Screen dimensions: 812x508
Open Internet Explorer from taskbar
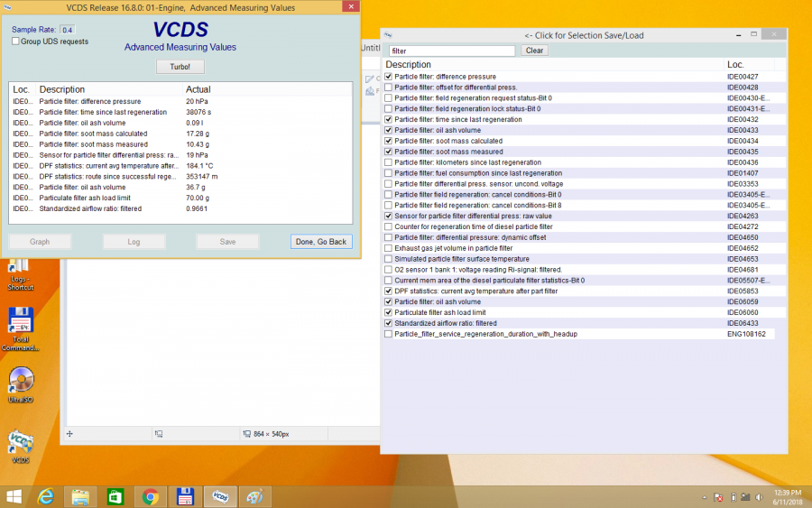tap(46, 497)
